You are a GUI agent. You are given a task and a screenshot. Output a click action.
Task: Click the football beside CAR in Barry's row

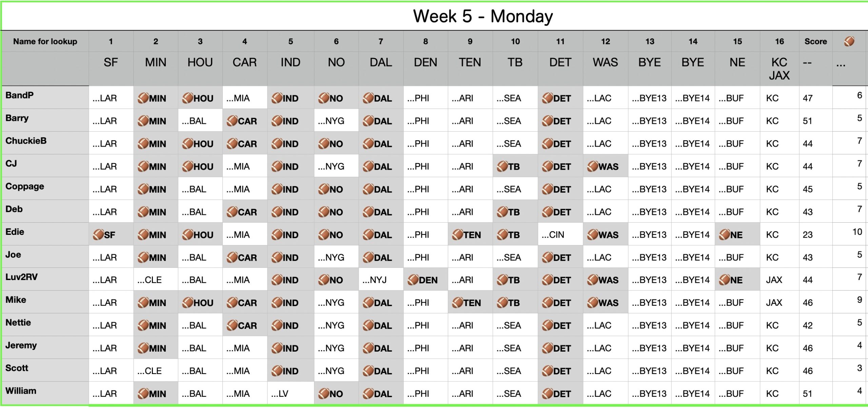click(232, 121)
